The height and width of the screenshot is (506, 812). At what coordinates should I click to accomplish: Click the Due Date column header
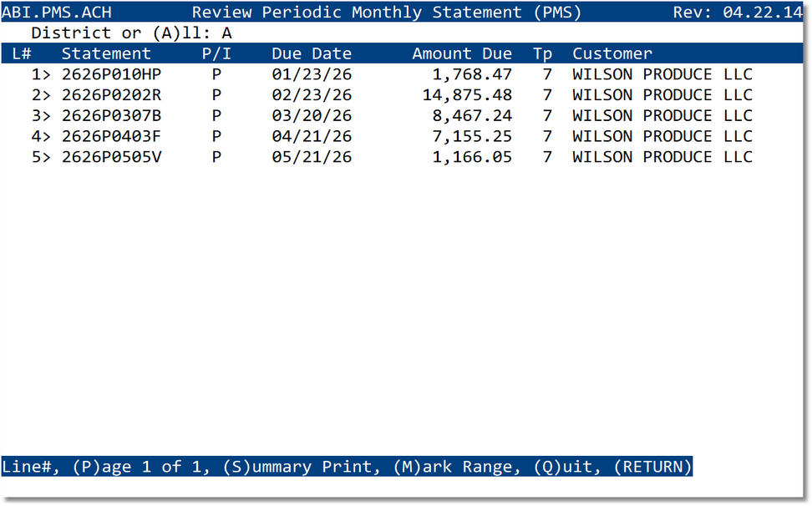tap(312, 53)
